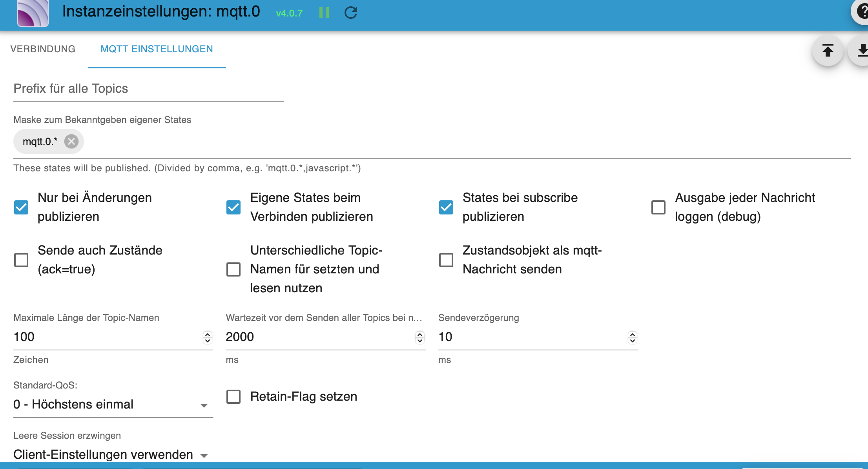
Task: Remove the mqtt.0.* mask chip
Action: coord(71,141)
